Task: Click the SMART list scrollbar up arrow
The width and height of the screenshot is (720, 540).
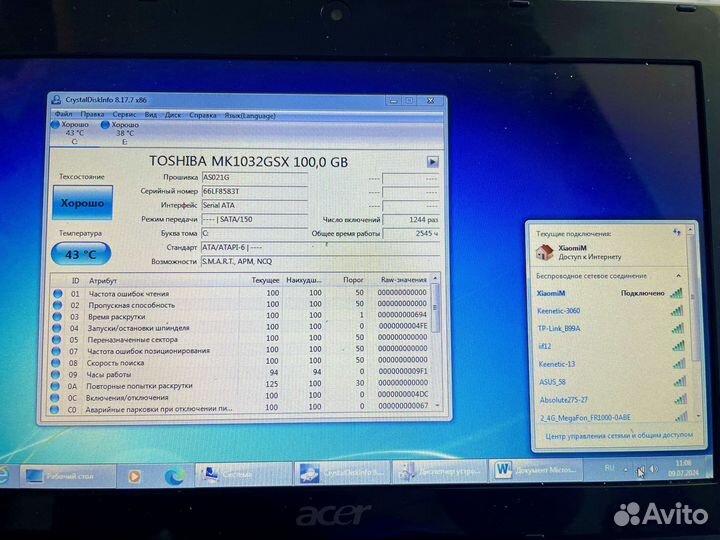Action: tap(435, 278)
